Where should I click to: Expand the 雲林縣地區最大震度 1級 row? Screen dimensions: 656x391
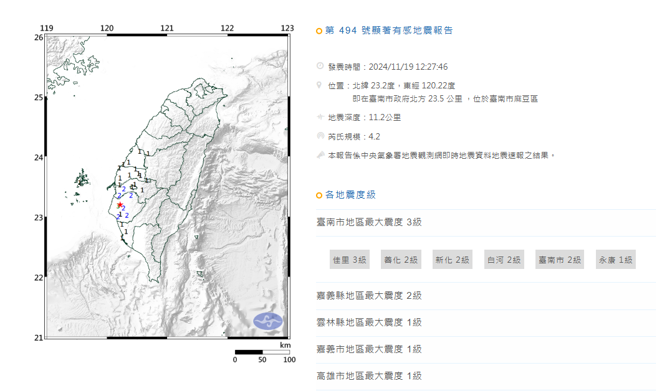(486, 322)
